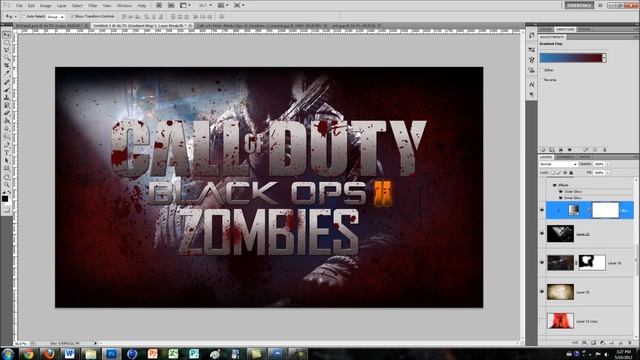Open the Arrange Documents dropdown
Viewport: 640px width, 360px height.
[x=222, y=5]
